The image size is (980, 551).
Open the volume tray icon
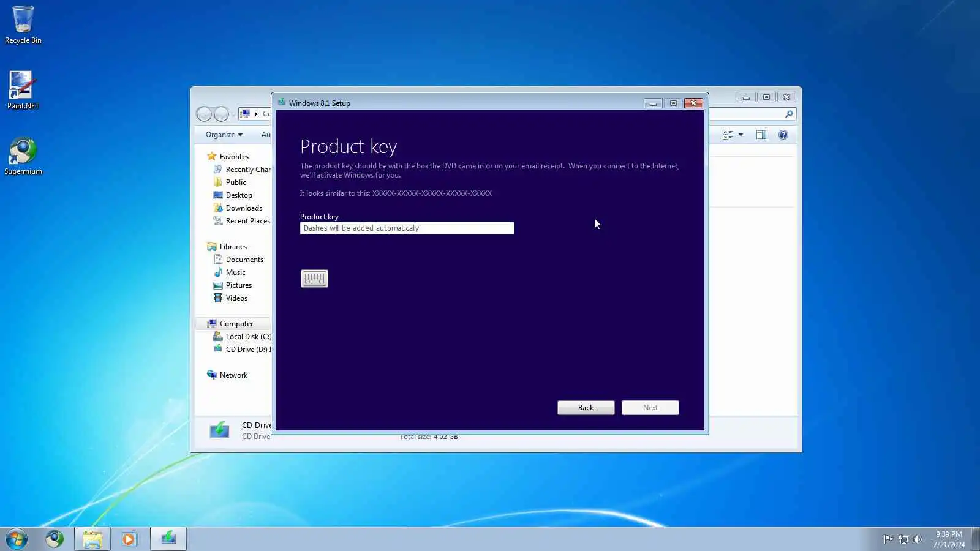point(918,539)
